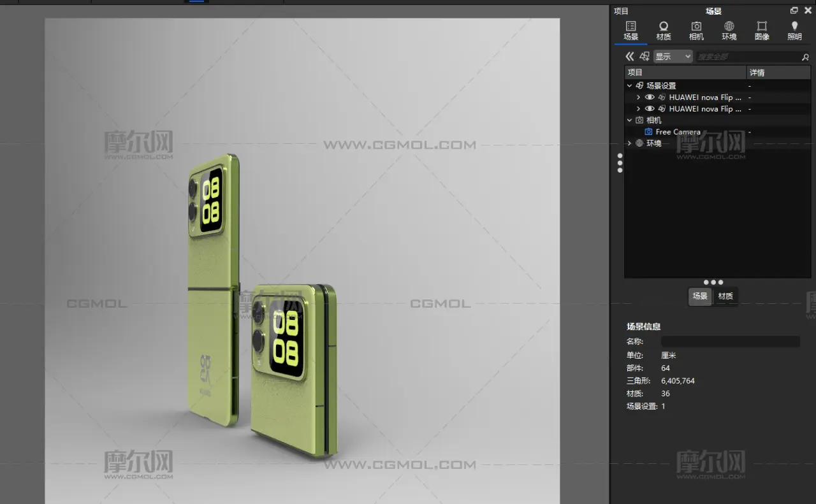816x504 pixels.
Task: Toggle visibility of second HUAWEI nova Flip model
Action: [650, 109]
